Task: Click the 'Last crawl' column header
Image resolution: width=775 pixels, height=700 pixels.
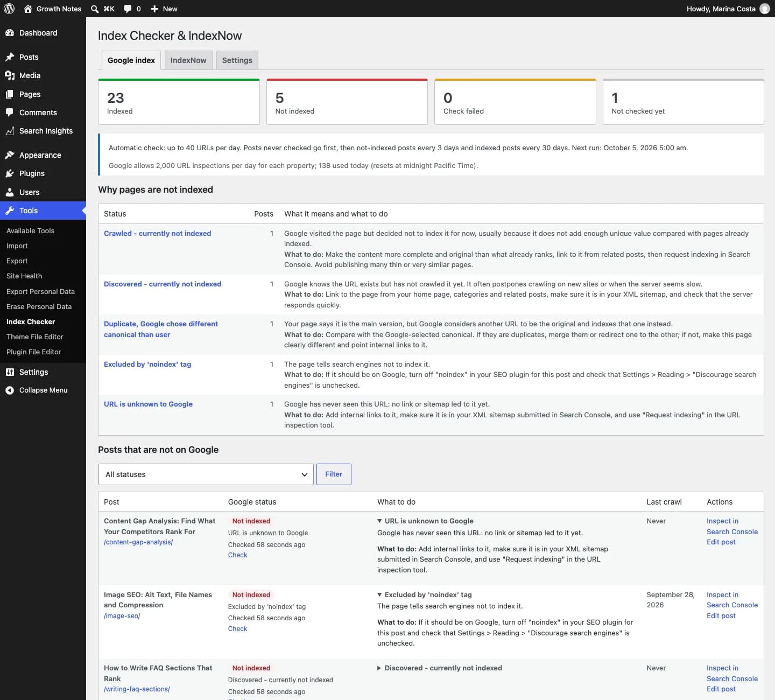Action: pyautogui.click(x=664, y=502)
